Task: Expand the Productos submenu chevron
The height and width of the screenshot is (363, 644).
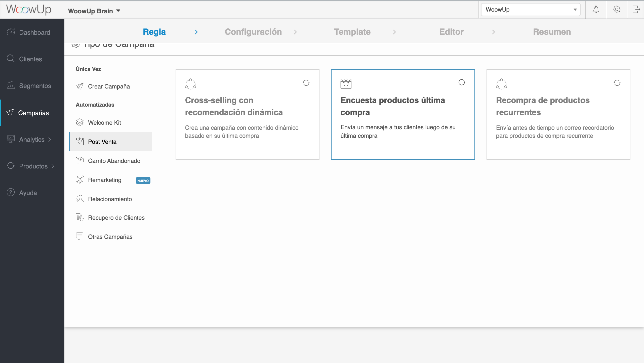Action: 53,166
